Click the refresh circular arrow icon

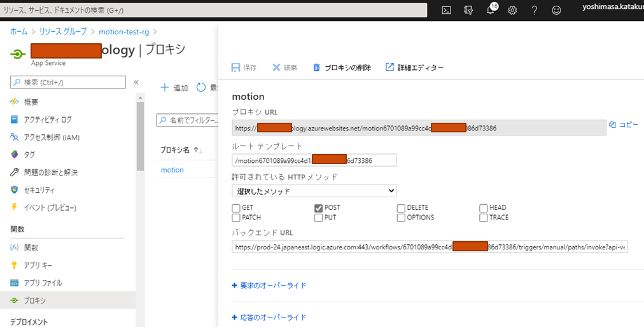click(201, 87)
